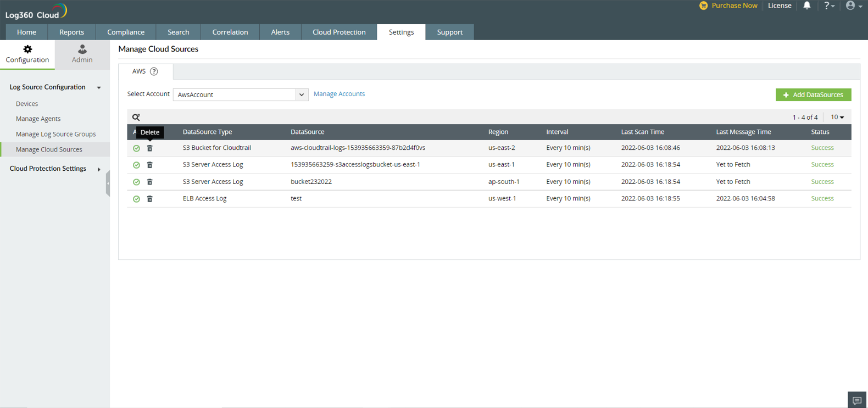Click trash icon for bucket232022 row
Screen dimensions: 868x408
coord(149,182)
